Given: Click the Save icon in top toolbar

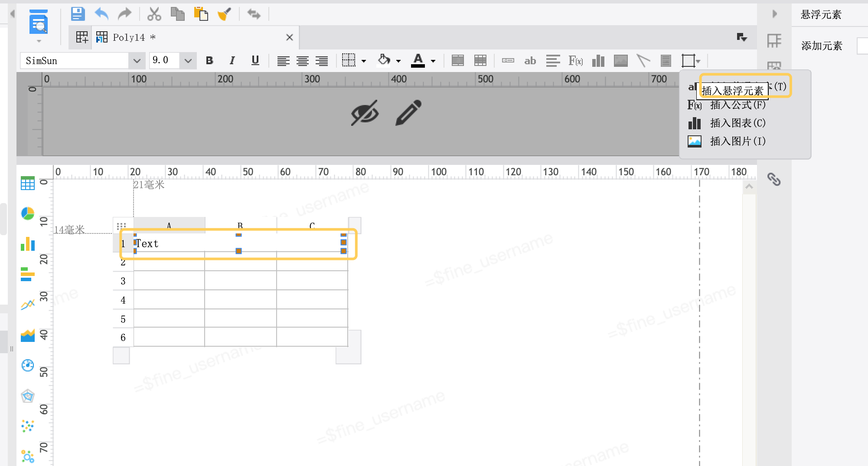Looking at the screenshot, I should click(x=78, y=14).
